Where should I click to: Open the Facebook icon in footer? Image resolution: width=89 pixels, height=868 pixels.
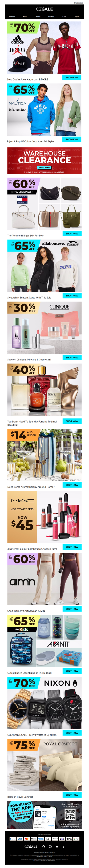click(43, 846)
